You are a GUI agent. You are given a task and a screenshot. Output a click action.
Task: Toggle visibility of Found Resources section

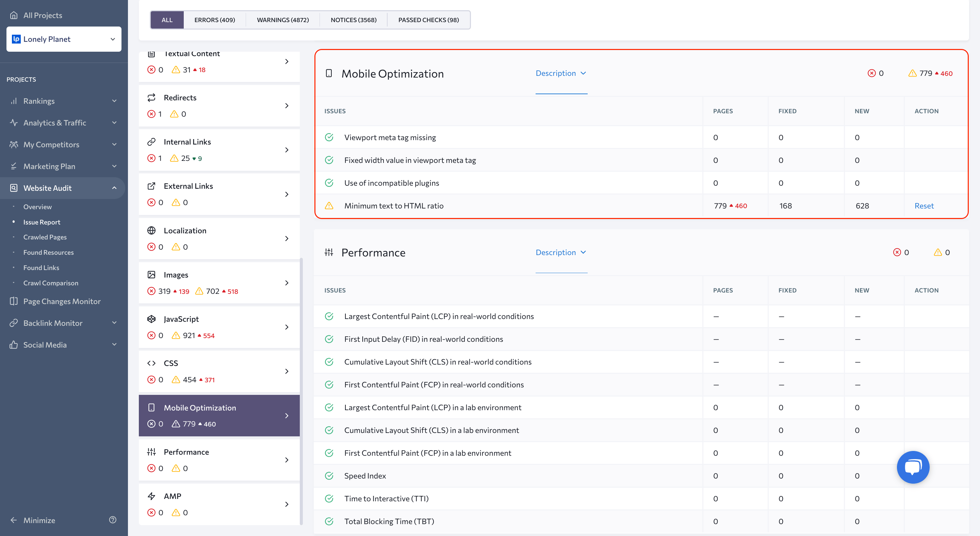(x=49, y=252)
